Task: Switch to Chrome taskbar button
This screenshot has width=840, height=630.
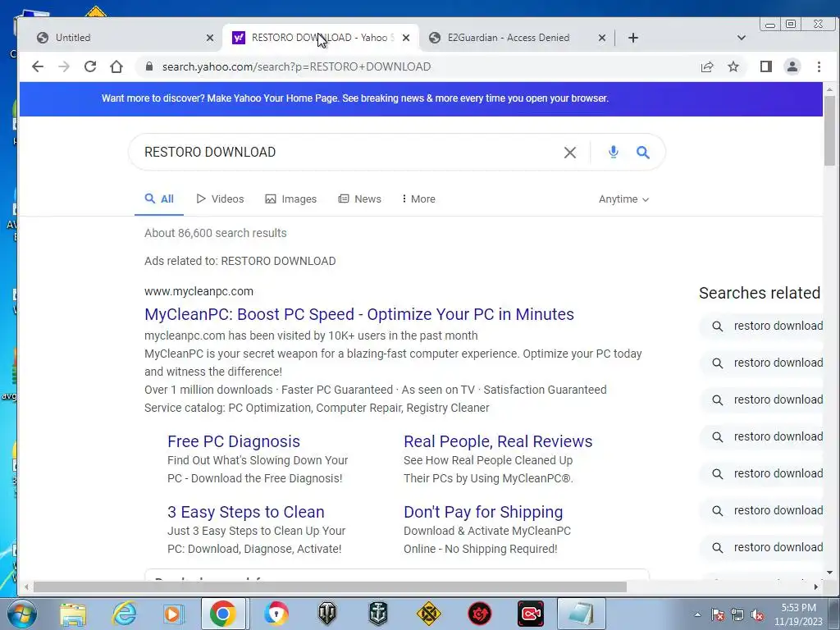Action: pyautogui.click(x=223, y=614)
